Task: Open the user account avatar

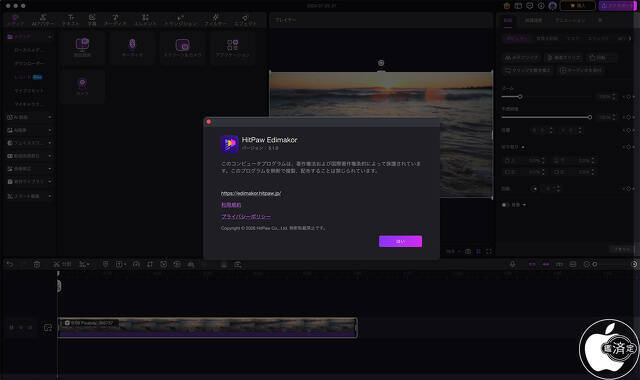Action: pos(553,6)
